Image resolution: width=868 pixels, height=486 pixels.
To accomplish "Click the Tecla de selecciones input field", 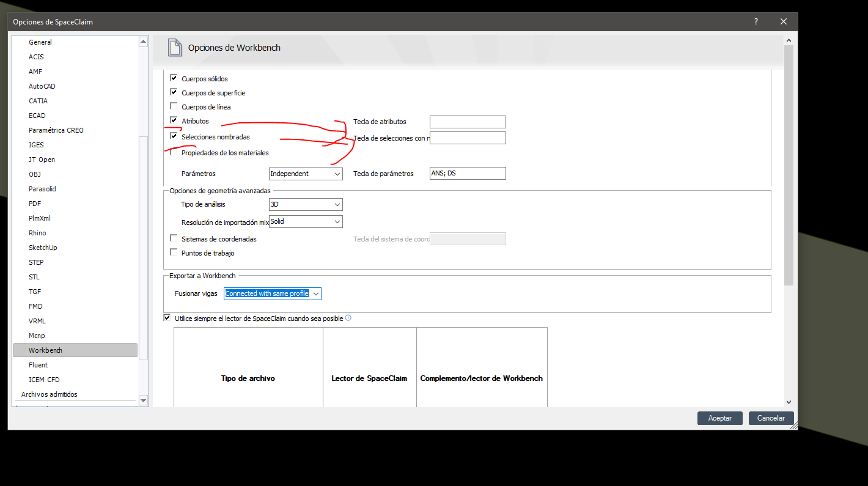I will tap(468, 138).
